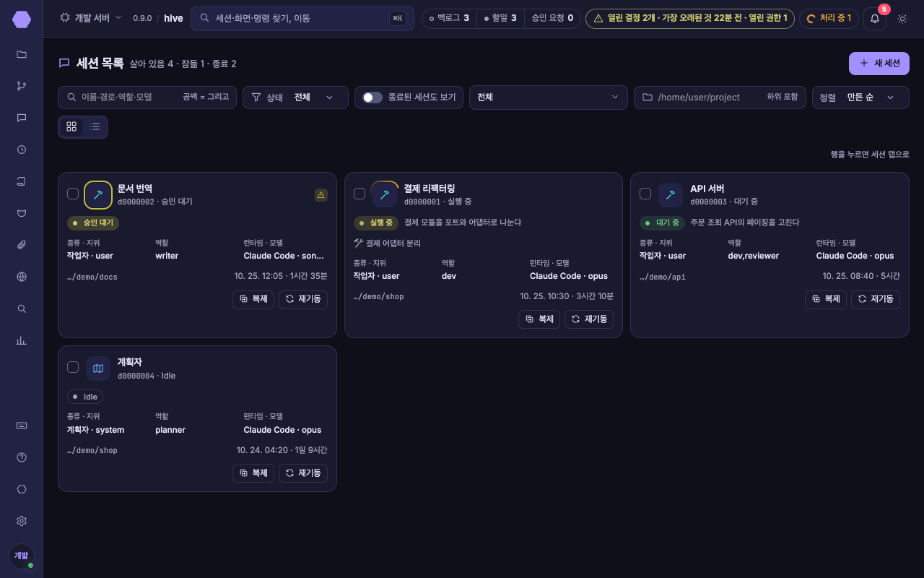The image size is (924, 578).
Task: Switch to list view layout
Action: click(x=95, y=126)
